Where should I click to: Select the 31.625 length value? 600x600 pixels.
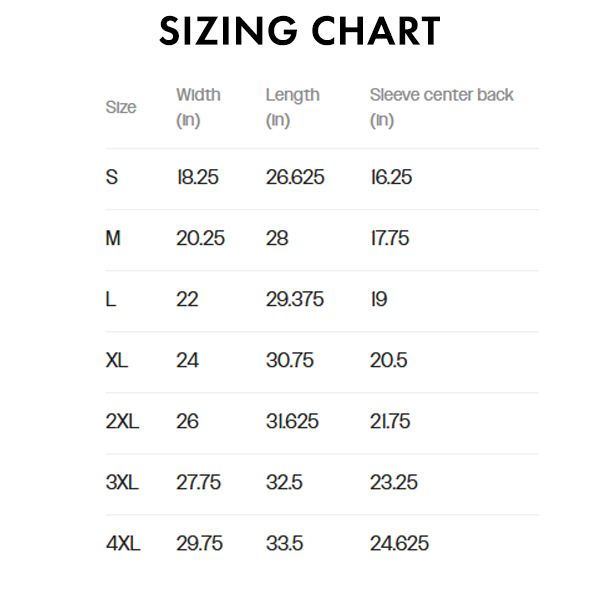point(292,422)
